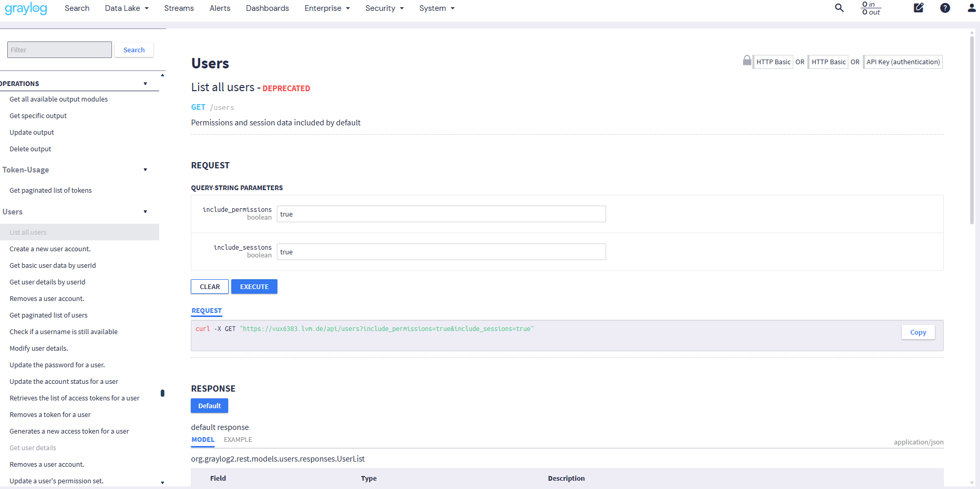Click the Default response button
The height and width of the screenshot is (489, 980).
coord(209,406)
